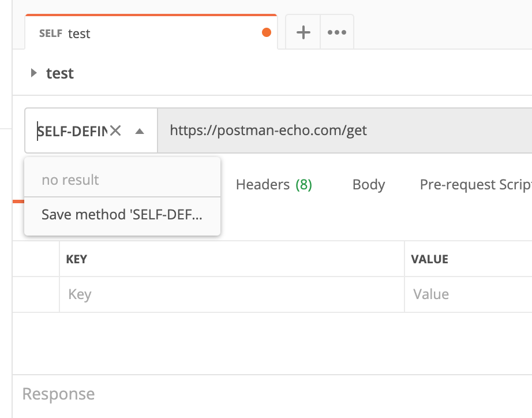Choose "Save method 'SELF-DEF...'" option
The image size is (532, 418).
(x=122, y=215)
